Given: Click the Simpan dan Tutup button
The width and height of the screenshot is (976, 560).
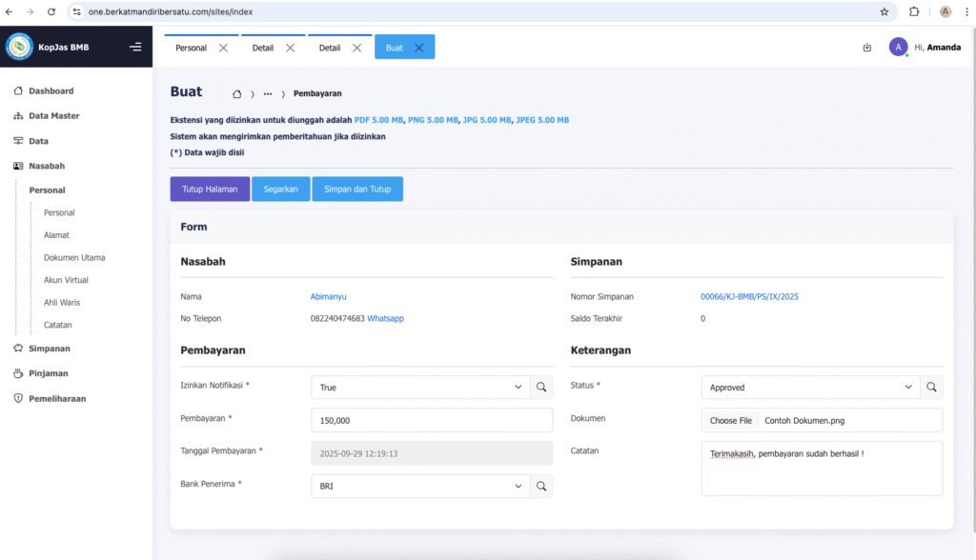Looking at the screenshot, I should coord(357,189).
